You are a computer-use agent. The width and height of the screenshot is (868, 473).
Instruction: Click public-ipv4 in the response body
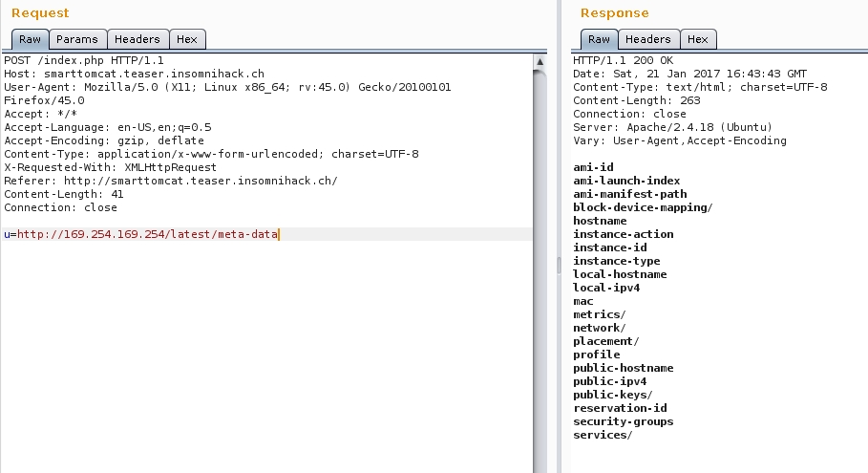pyautogui.click(x=610, y=381)
